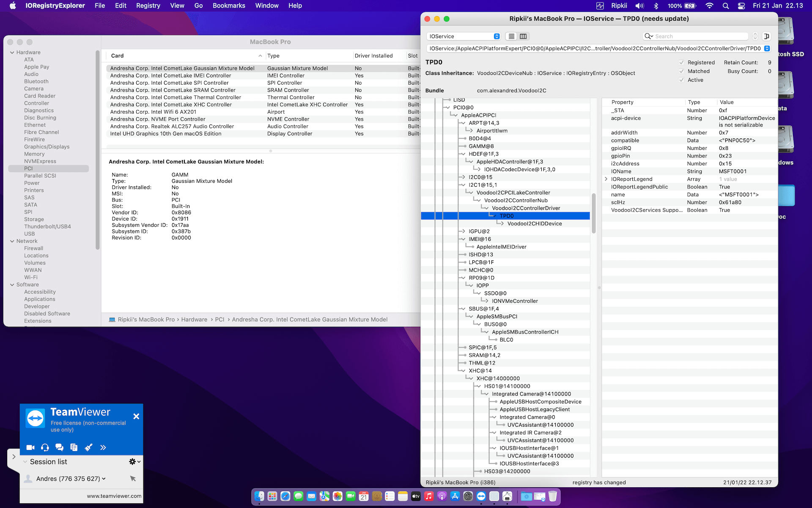Toggle the Registered checkbox
This screenshot has height=508, width=812.
pos(681,63)
